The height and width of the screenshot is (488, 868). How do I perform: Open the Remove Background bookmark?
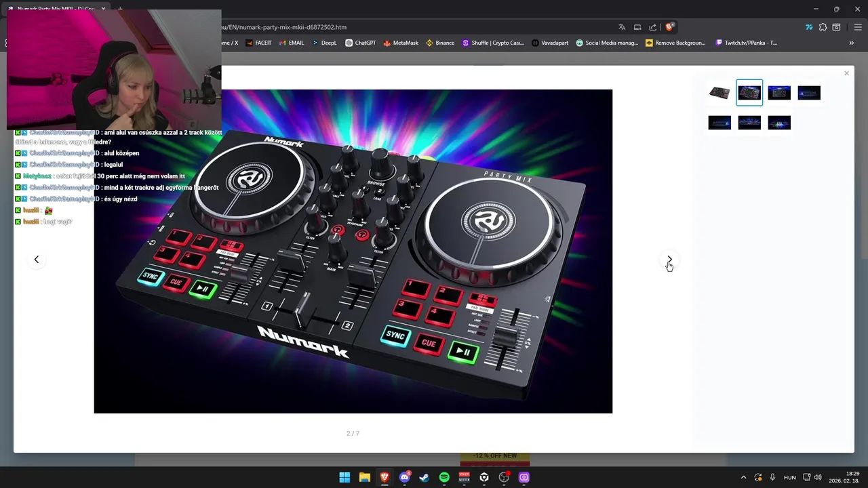pyautogui.click(x=675, y=43)
